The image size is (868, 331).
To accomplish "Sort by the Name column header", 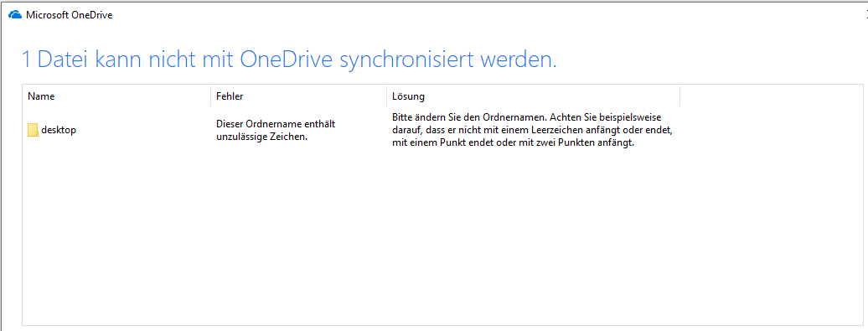I will click(116, 96).
